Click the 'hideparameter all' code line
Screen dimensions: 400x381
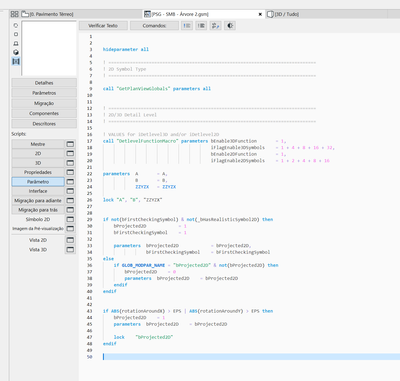(126, 49)
